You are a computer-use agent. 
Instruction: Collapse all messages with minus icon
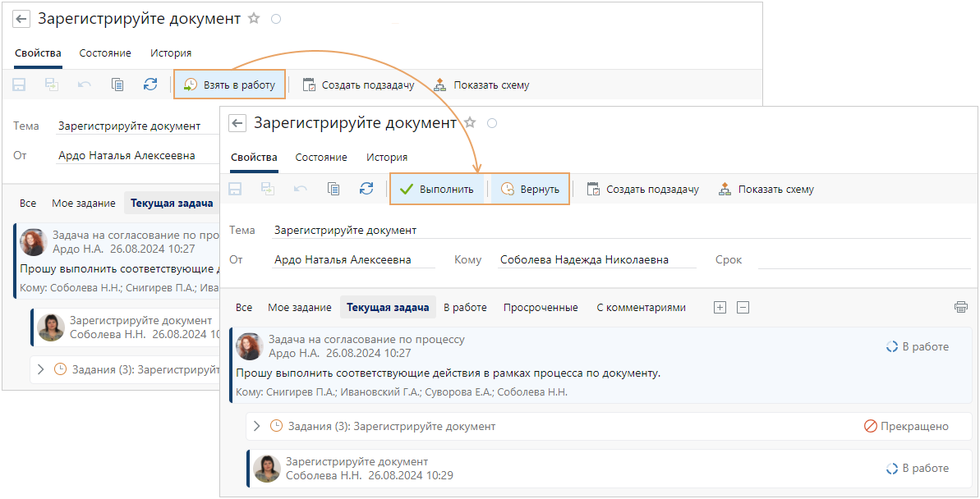pyautogui.click(x=743, y=308)
